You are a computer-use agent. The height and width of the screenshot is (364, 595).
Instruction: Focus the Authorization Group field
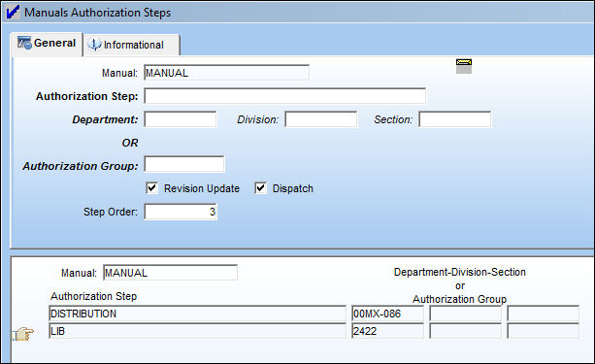click(184, 164)
